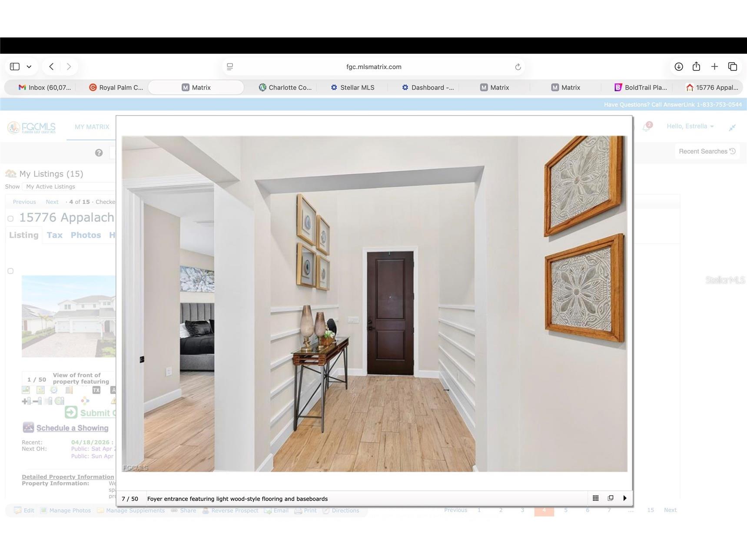Viewport: 747px width, 560px height.
Task: Click the AnswerLink phone number banner text
Action: (x=673, y=104)
